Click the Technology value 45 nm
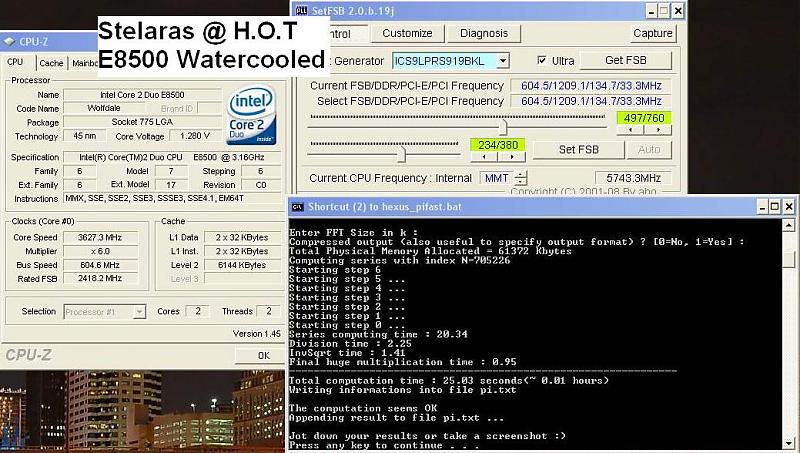The width and height of the screenshot is (800, 453). click(x=85, y=136)
